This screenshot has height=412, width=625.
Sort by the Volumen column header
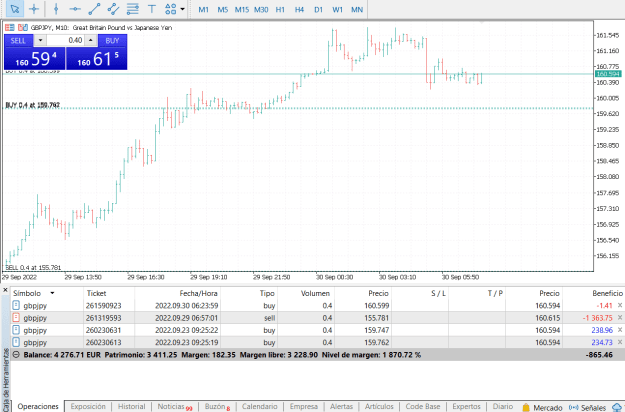pyautogui.click(x=315, y=293)
